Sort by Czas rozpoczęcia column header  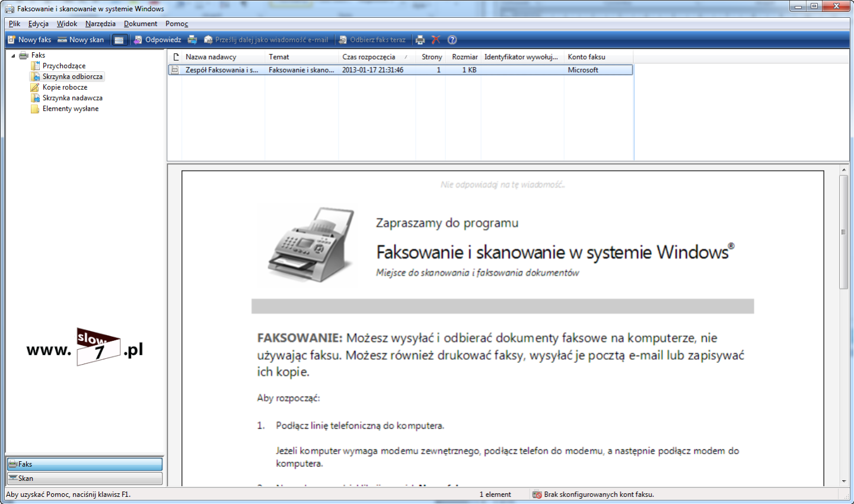tap(377, 57)
